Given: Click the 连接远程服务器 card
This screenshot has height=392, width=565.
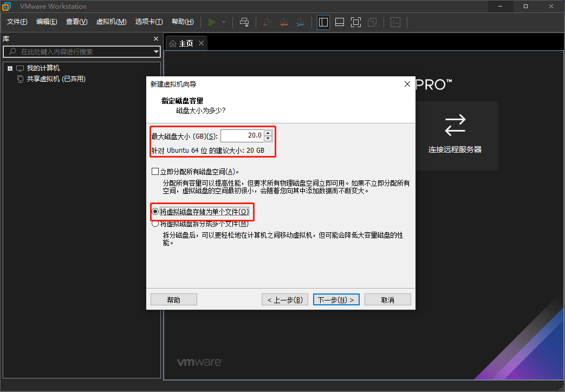Looking at the screenshot, I should [x=457, y=136].
